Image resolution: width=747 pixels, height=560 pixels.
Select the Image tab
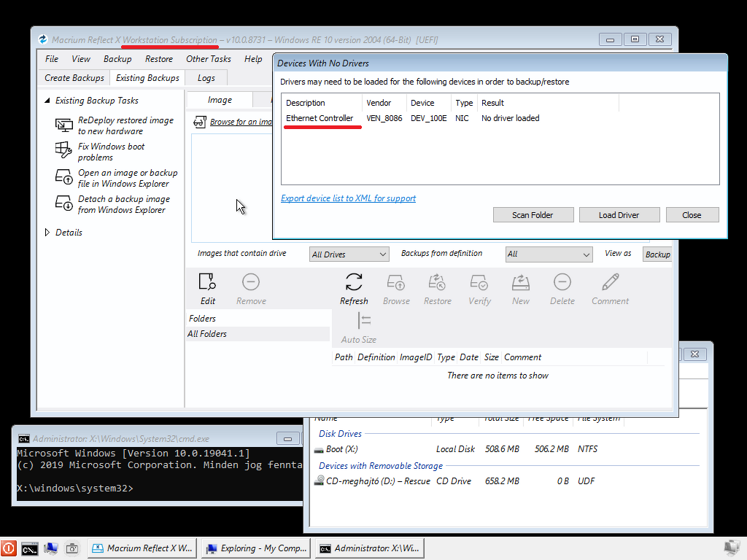click(x=220, y=100)
